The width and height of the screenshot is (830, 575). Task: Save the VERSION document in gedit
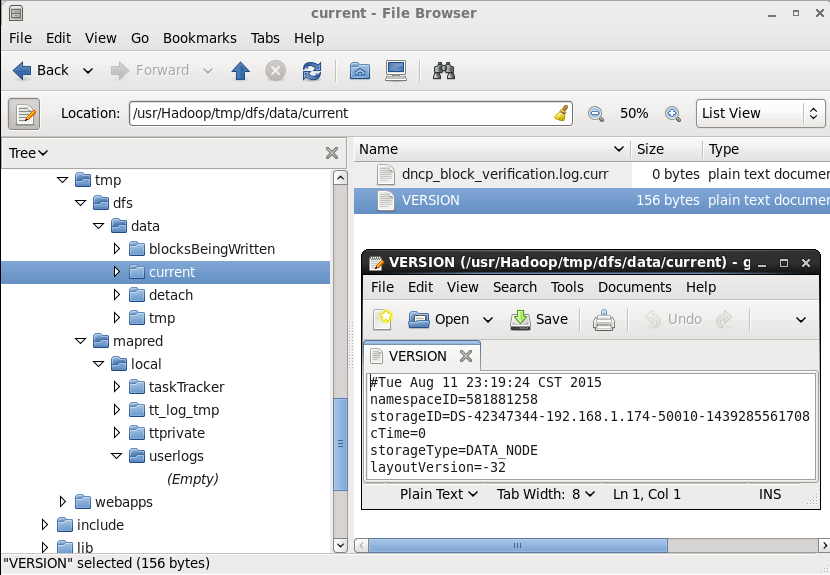539,319
